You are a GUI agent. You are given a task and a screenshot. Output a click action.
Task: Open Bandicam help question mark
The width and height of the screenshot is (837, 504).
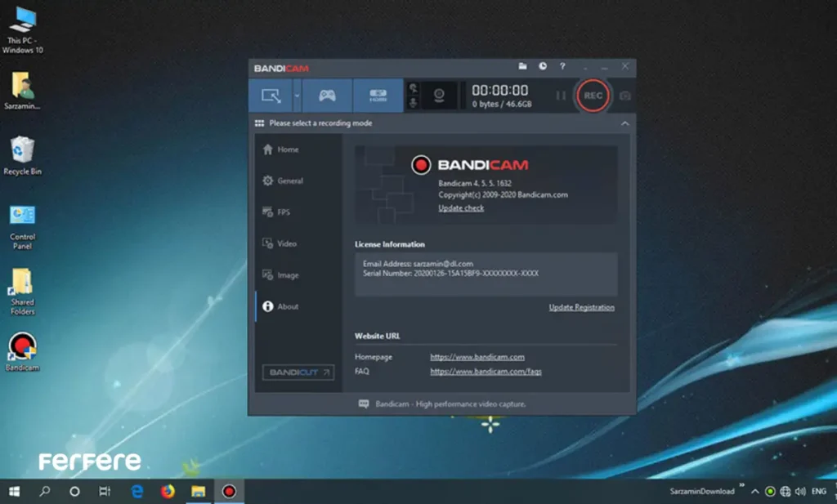pyautogui.click(x=562, y=66)
